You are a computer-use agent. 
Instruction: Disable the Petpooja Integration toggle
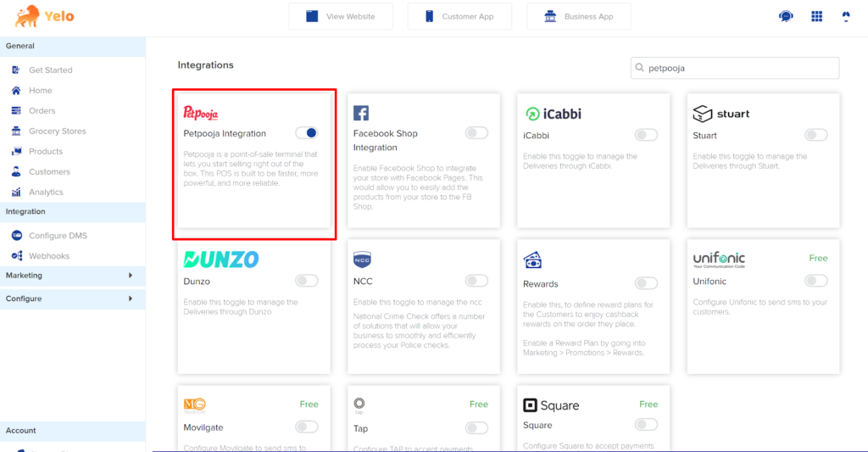(x=306, y=133)
